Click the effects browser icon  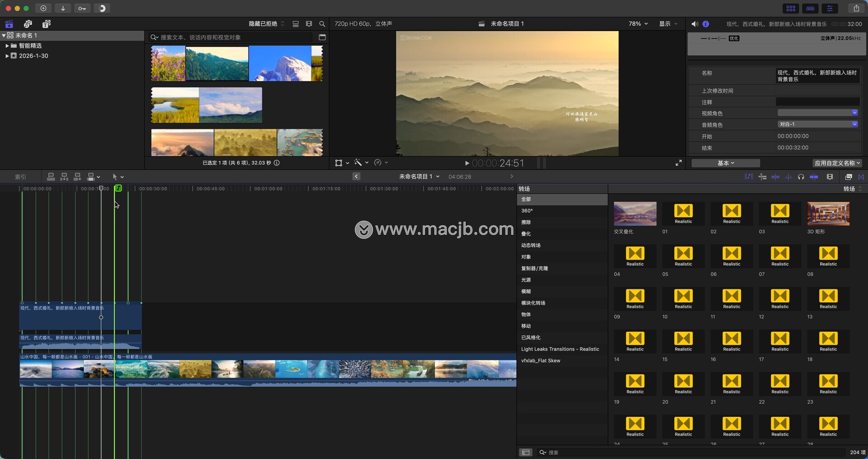[848, 177]
